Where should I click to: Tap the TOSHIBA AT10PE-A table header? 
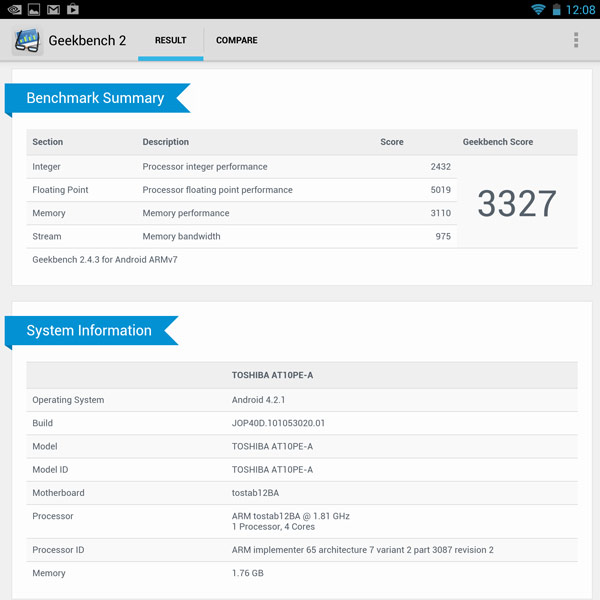tap(272, 375)
